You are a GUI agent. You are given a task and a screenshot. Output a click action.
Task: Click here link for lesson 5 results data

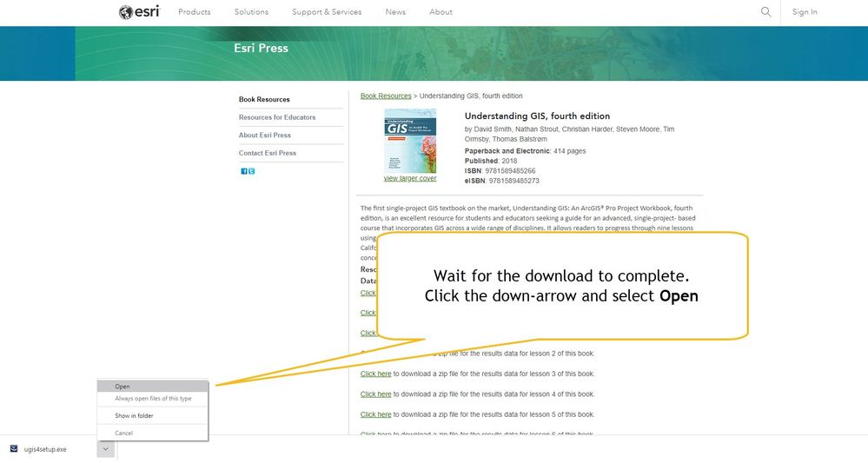click(x=376, y=414)
